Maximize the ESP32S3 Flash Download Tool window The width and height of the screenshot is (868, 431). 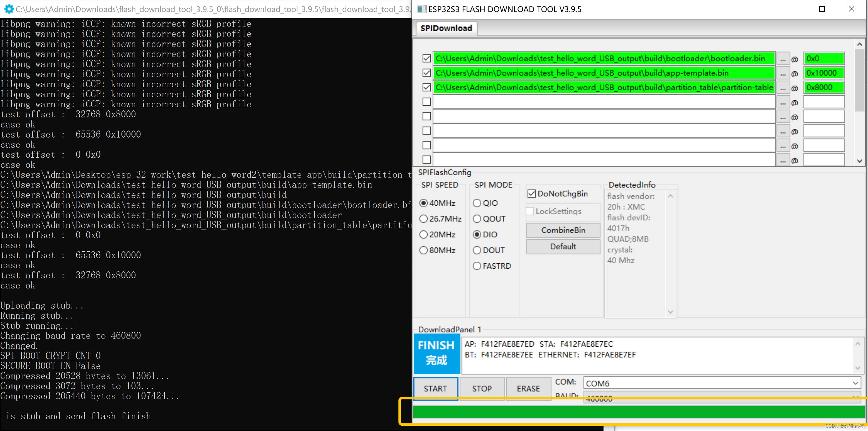[822, 9]
